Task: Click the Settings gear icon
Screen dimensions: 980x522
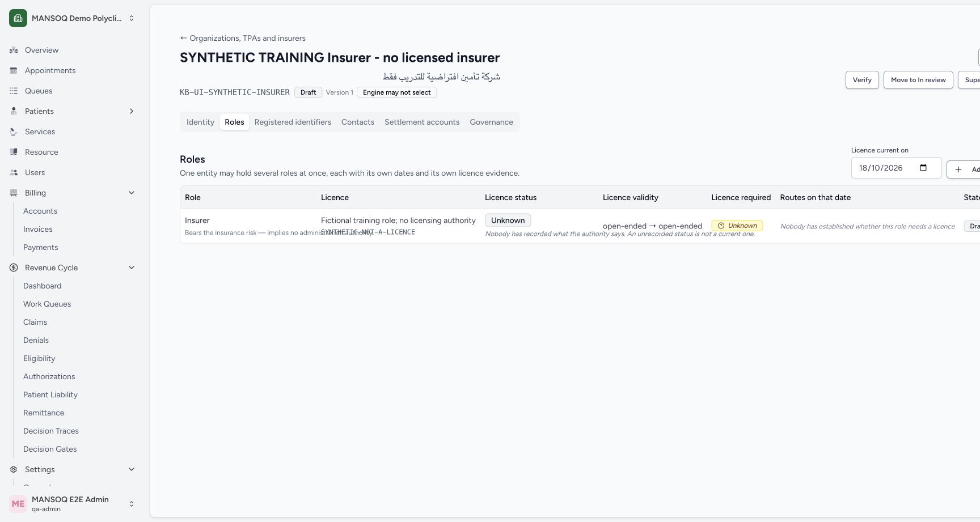Action: 14,470
